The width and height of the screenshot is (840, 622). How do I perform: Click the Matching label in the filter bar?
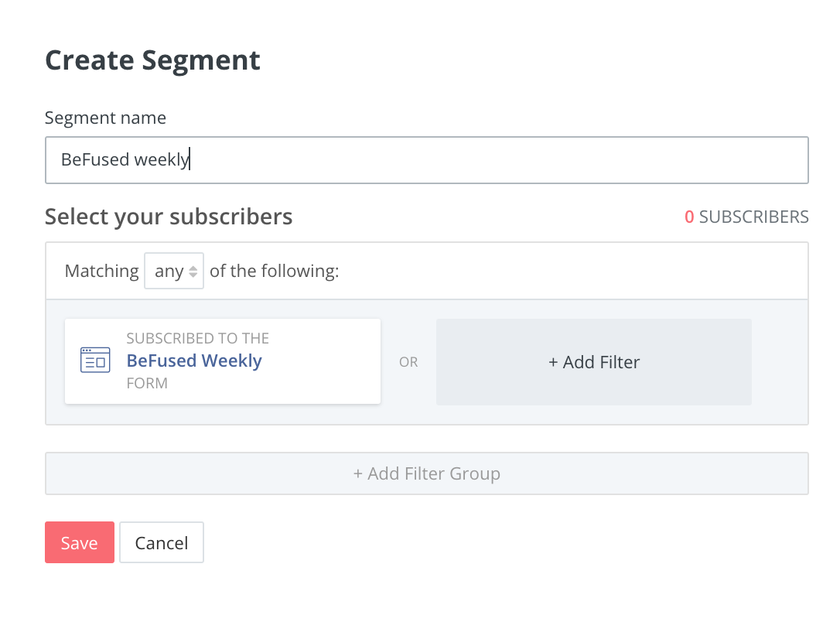tap(101, 270)
